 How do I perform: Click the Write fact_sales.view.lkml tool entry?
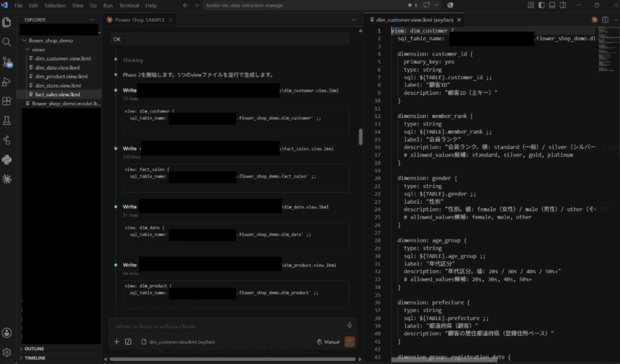(x=228, y=149)
